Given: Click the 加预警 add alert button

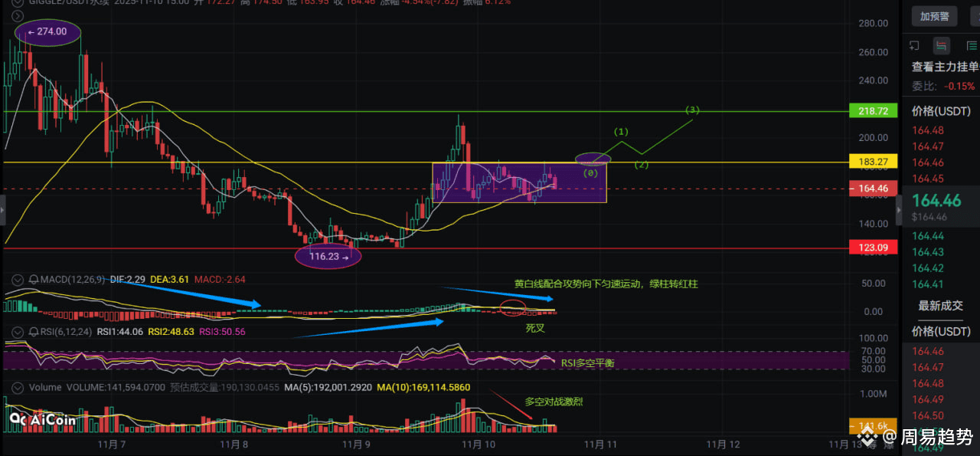Looking at the screenshot, I should [x=934, y=15].
